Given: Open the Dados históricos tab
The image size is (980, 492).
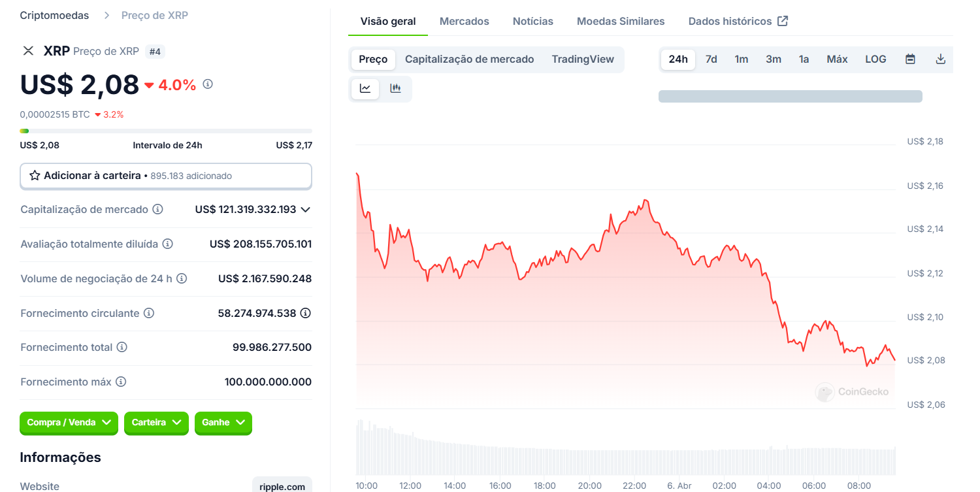Looking at the screenshot, I should [x=738, y=21].
